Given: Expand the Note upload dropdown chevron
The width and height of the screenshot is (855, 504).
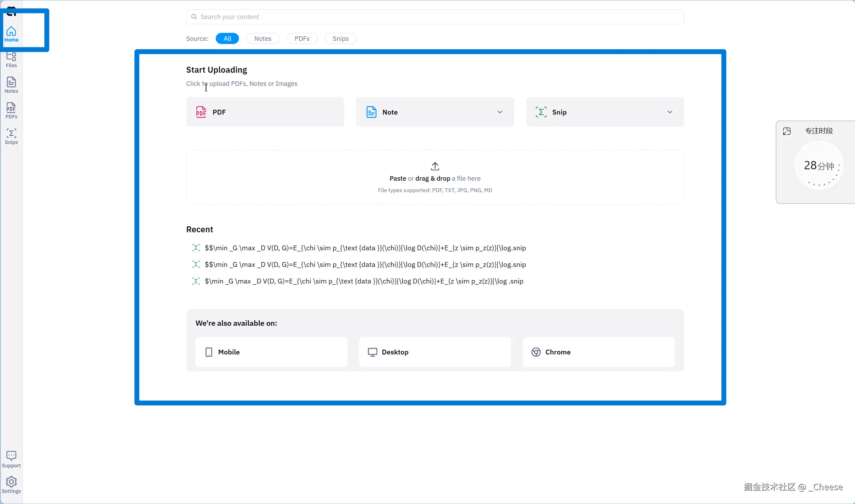Looking at the screenshot, I should pos(500,112).
